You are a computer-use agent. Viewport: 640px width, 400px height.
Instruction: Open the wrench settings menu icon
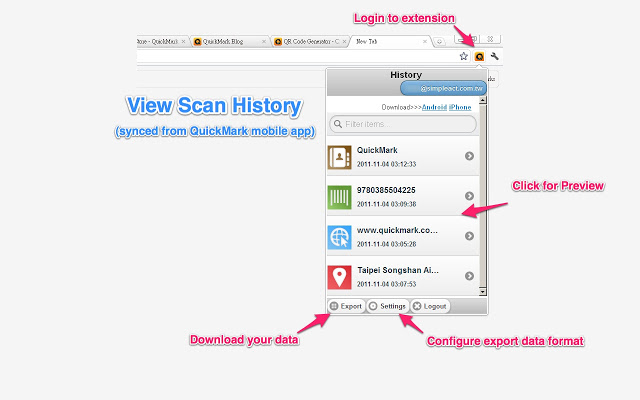pos(495,56)
